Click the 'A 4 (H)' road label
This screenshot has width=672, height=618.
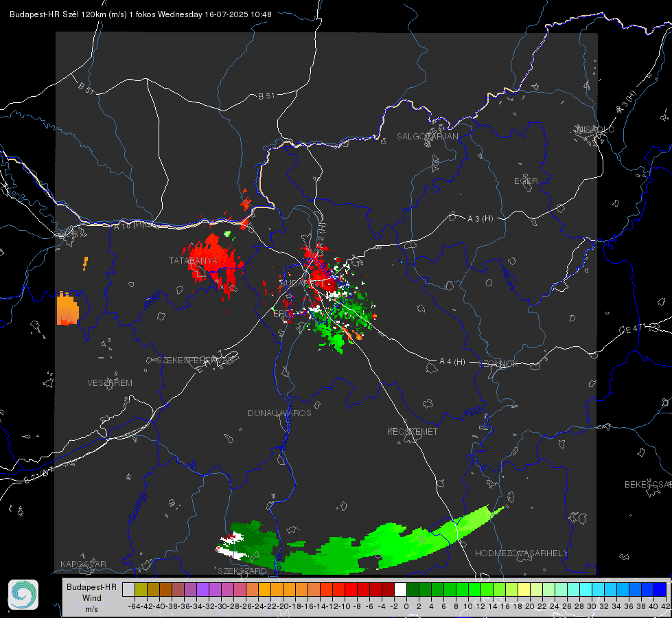452,362
